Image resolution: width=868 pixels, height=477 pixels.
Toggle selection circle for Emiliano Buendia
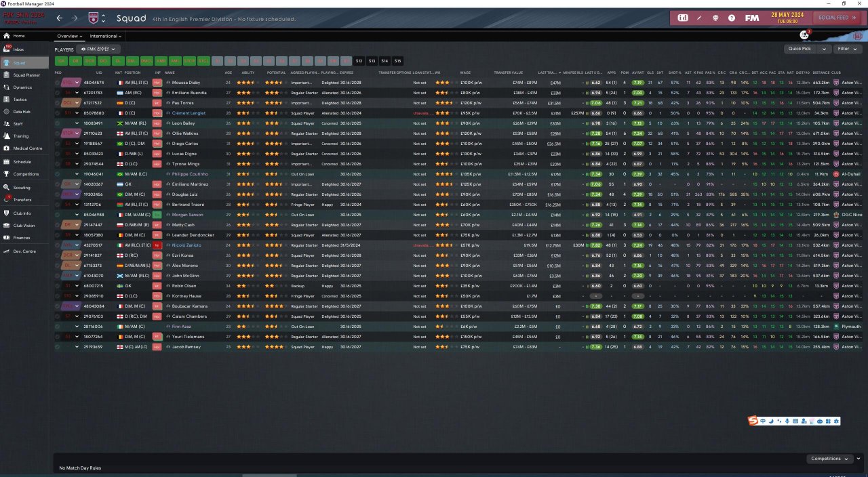(x=58, y=93)
